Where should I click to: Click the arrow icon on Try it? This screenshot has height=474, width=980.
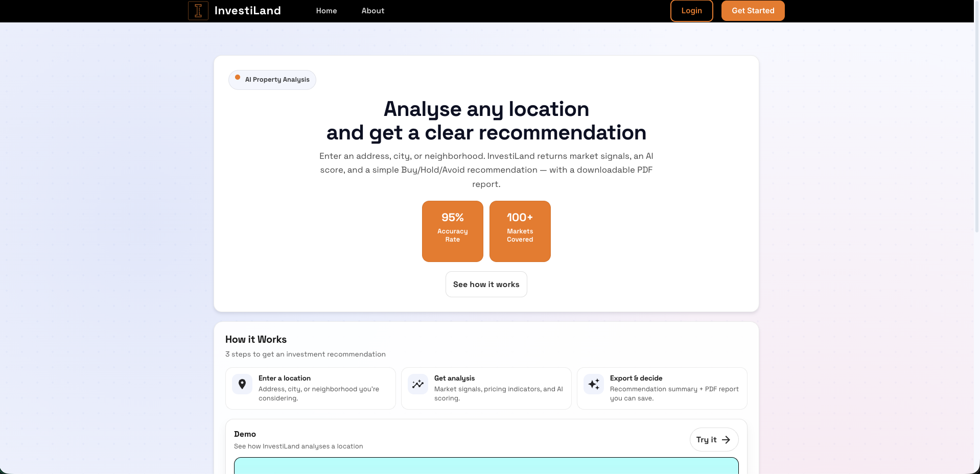click(726, 440)
